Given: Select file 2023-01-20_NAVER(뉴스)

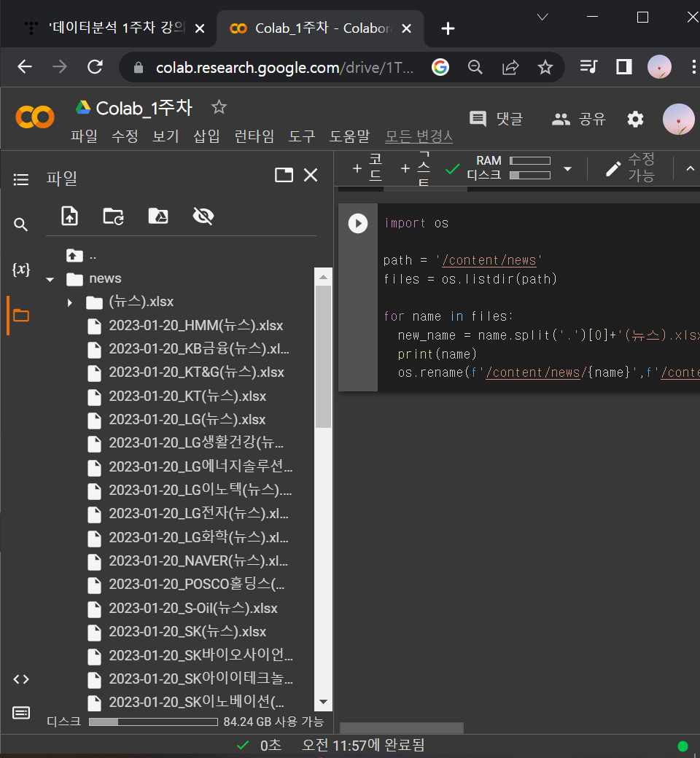Looking at the screenshot, I should coord(198,560).
